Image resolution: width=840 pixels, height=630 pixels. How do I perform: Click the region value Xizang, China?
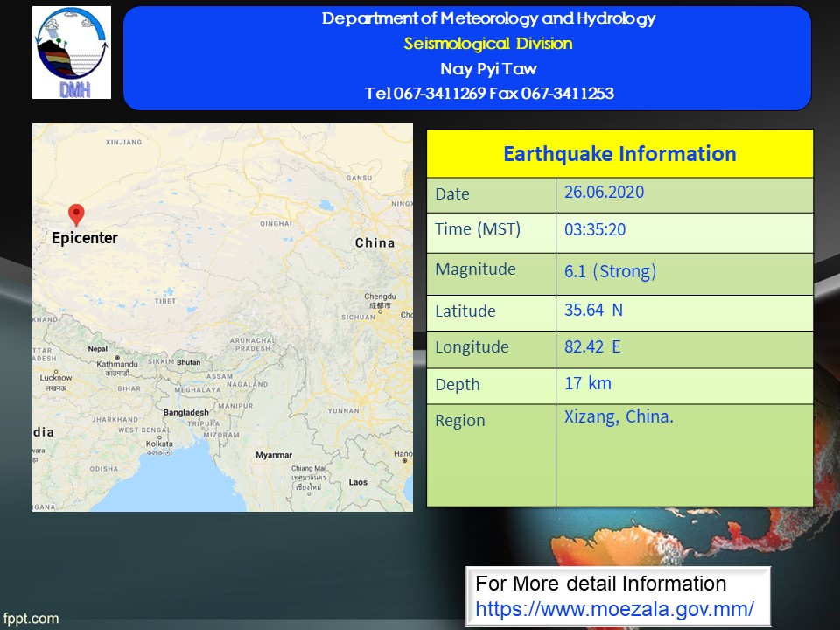pyautogui.click(x=619, y=417)
